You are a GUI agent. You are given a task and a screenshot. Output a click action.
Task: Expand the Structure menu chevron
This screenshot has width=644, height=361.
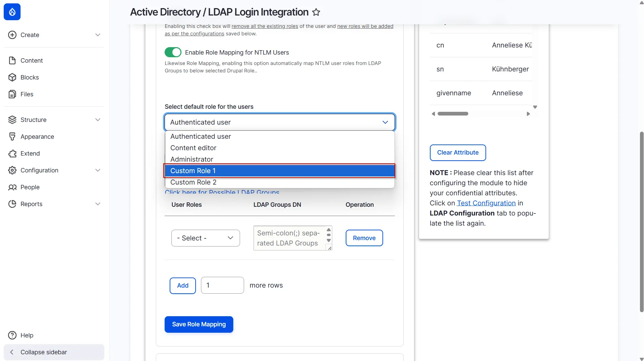[x=98, y=120]
